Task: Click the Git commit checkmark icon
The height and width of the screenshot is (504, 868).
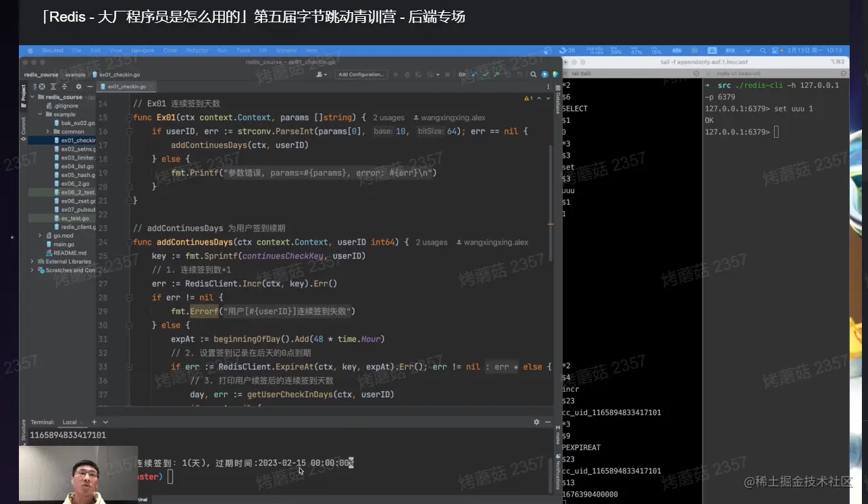Action: click(x=486, y=74)
